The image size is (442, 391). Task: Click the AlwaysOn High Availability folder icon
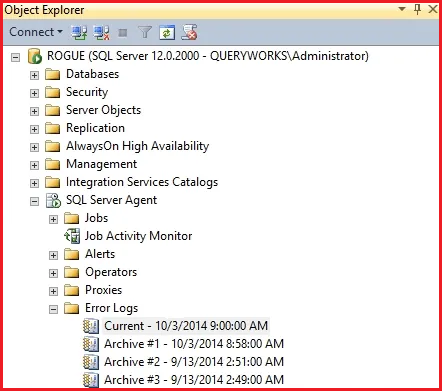coord(53,146)
